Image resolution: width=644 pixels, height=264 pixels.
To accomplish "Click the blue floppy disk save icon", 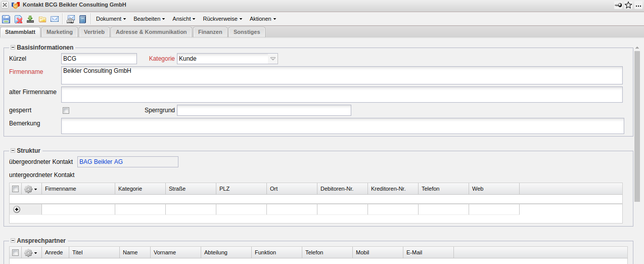I will [x=6, y=19].
